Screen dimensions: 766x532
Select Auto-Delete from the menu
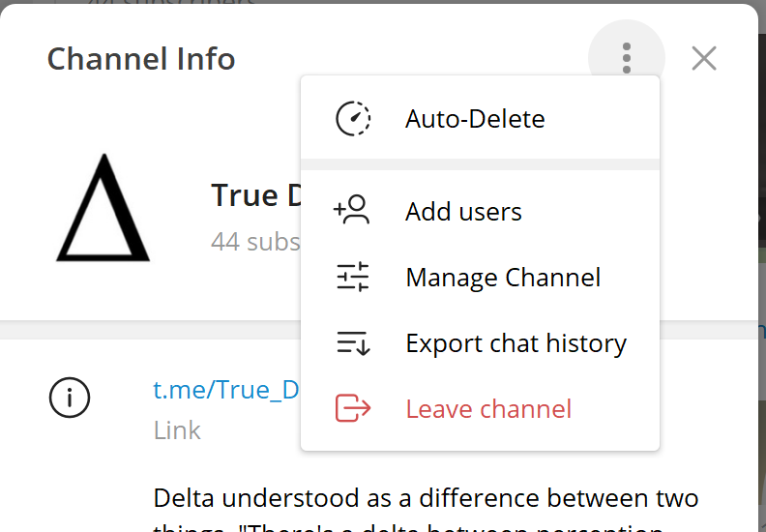(481, 118)
